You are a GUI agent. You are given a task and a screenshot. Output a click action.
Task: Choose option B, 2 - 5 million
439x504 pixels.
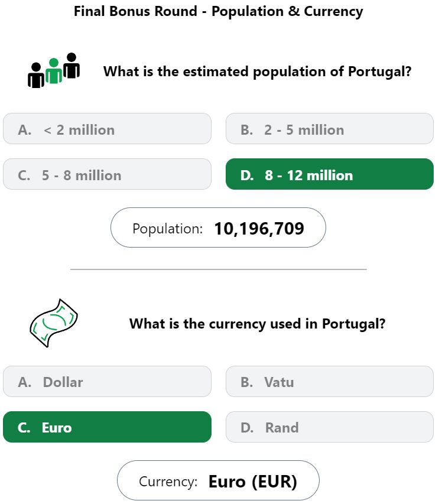330,129
